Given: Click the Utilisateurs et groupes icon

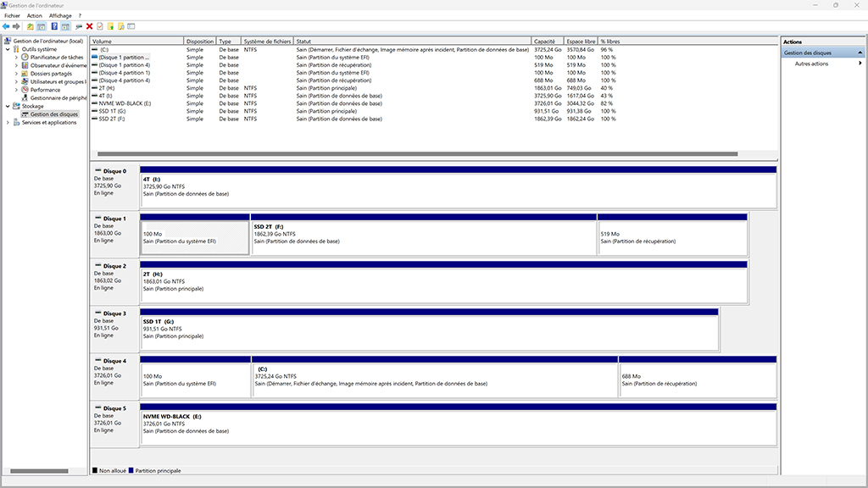Looking at the screenshot, I should (25, 81).
